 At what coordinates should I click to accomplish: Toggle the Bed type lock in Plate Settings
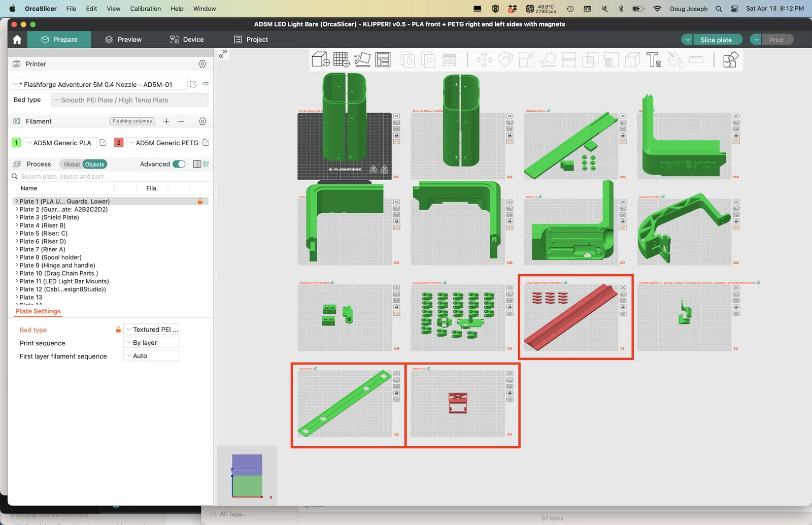pyautogui.click(x=118, y=330)
